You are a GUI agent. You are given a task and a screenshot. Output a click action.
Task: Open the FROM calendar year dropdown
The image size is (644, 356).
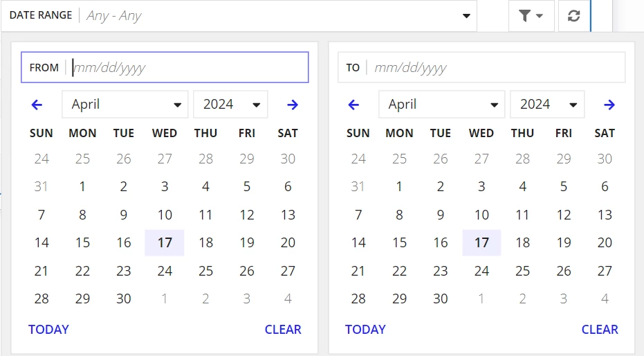tap(230, 105)
